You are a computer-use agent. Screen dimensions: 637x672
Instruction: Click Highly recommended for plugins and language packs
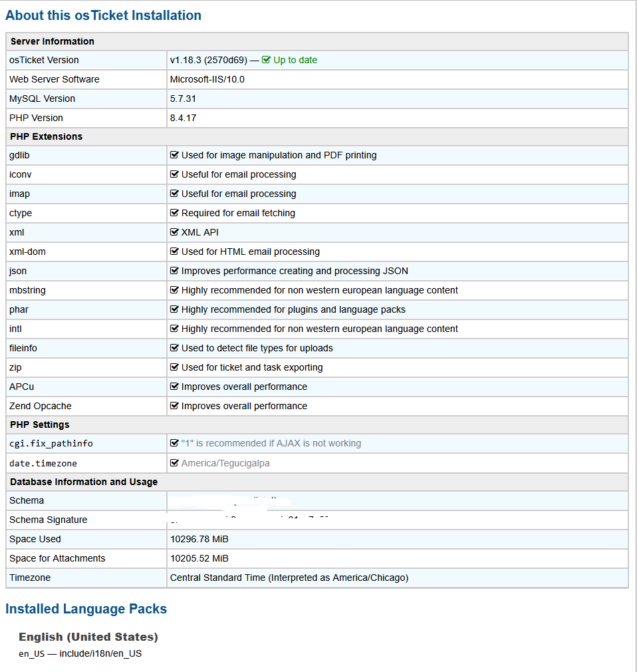[293, 309]
